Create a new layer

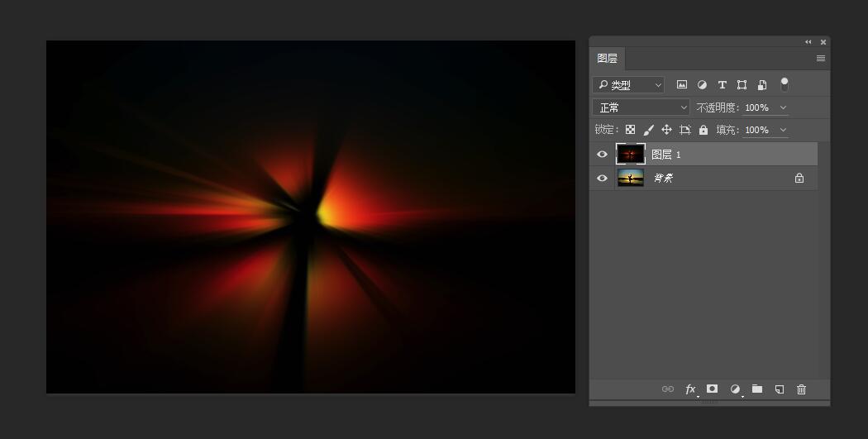click(780, 389)
